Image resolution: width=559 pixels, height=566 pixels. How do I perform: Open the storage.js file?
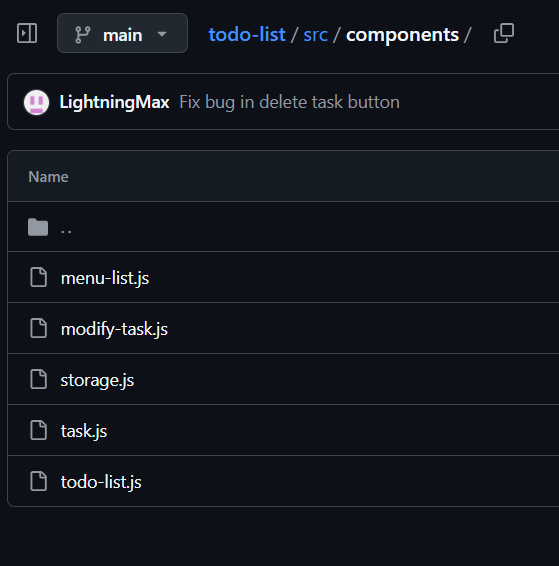[97, 380]
